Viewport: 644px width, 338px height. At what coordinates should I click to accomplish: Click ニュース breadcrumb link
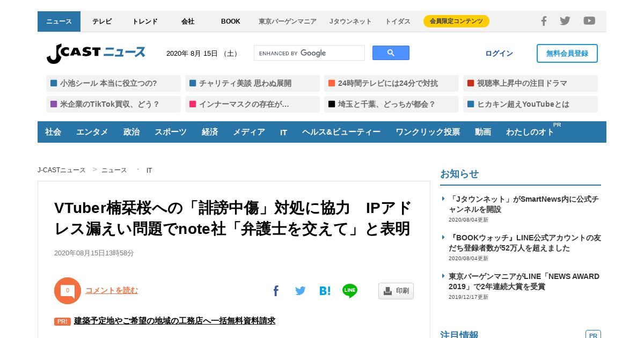click(x=114, y=170)
